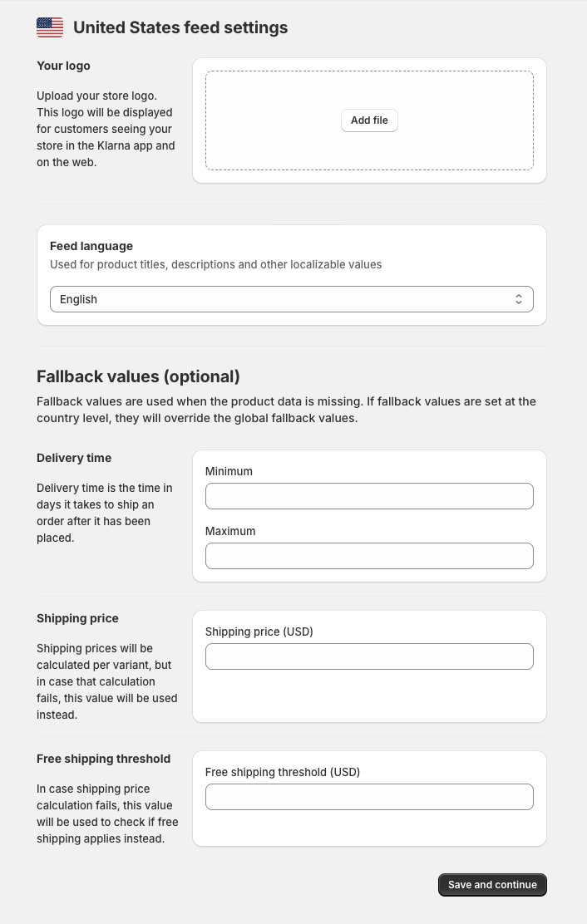Click the Feed language label
The width and height of the screenshot is (587, 924).
[91, 246]
